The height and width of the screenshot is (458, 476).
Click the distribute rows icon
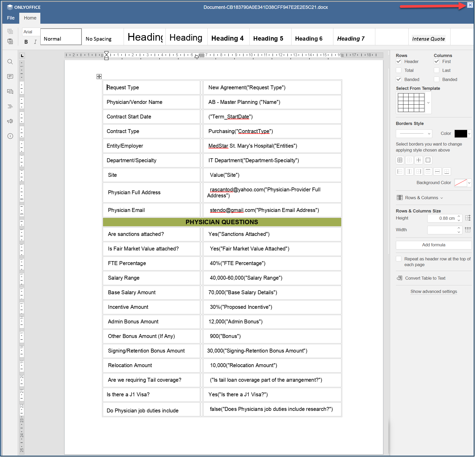coord(468,218)
